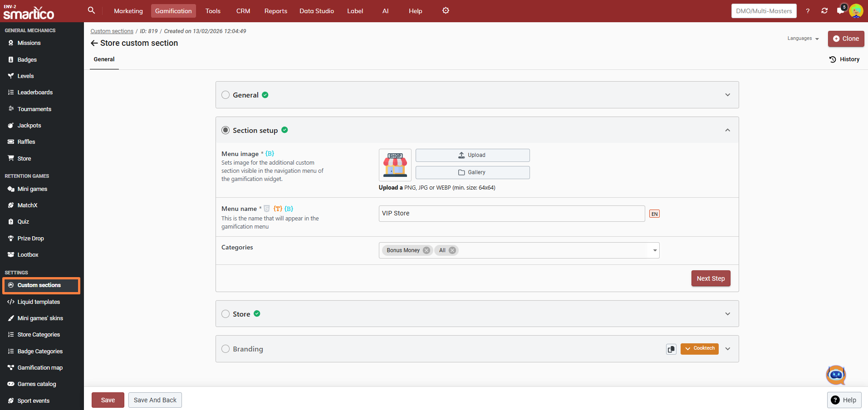Viewport: 868px width, 410px height.
Task: Click the Save And Back button
Action: (x=155, y=400)
